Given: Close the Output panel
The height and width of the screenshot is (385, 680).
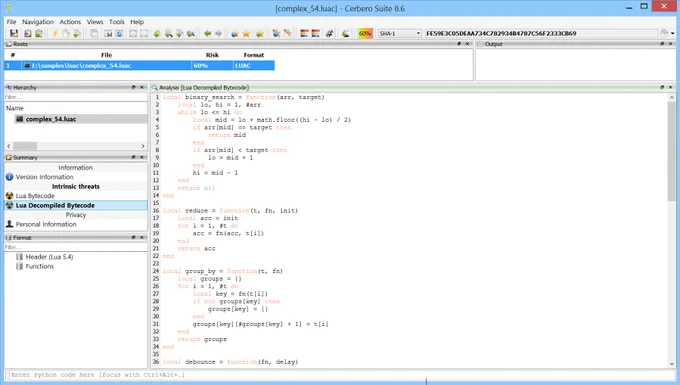Looking at the screenshot, I should 670,44.
